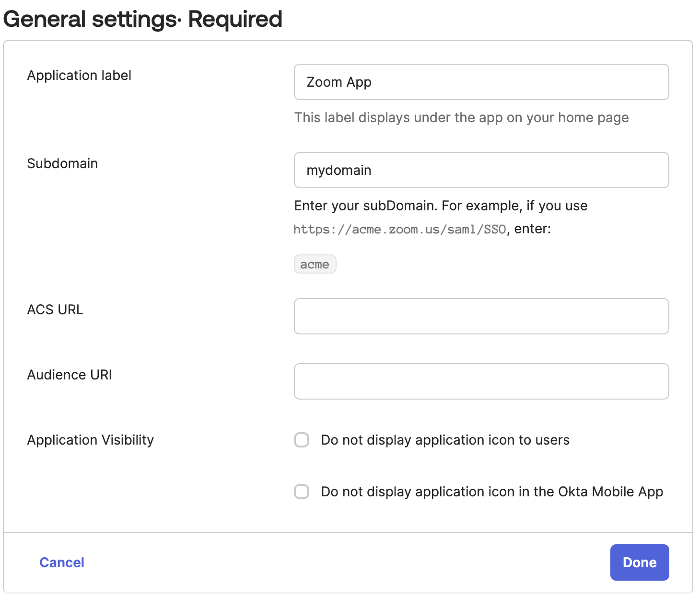Select the text "mydomain" in the Subdomain field
This screenshot has width=700, height=596.
(339, 170)
